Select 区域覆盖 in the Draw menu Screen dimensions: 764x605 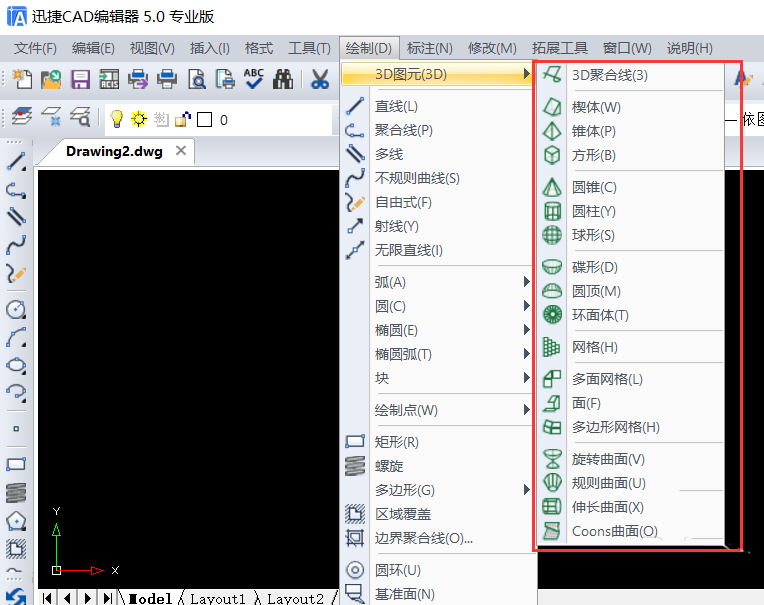(x=437, y=514)
